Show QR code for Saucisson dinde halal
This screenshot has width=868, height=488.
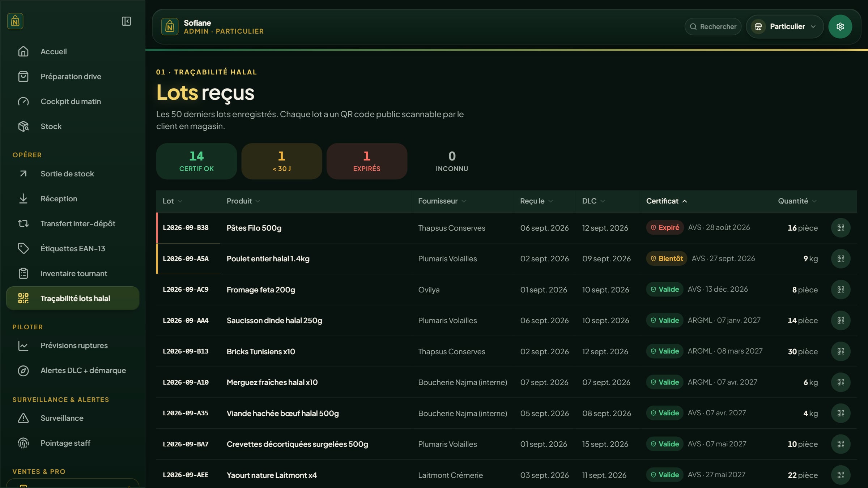click(x=841, y=321)
